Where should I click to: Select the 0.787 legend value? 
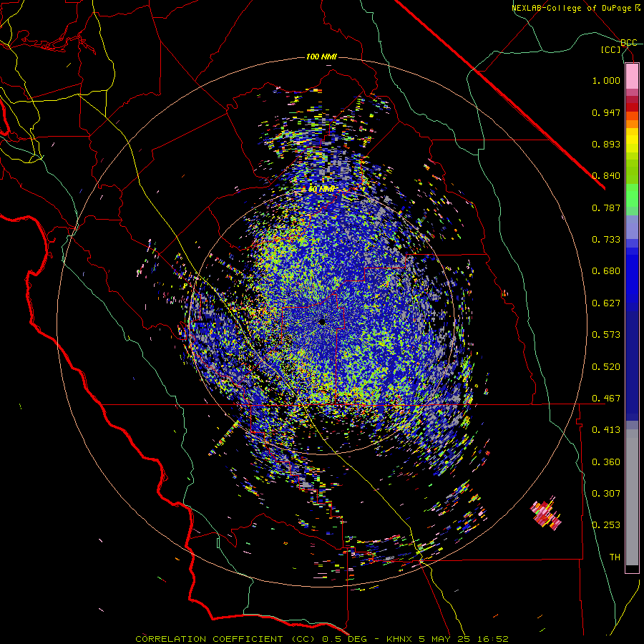point(606,208)
